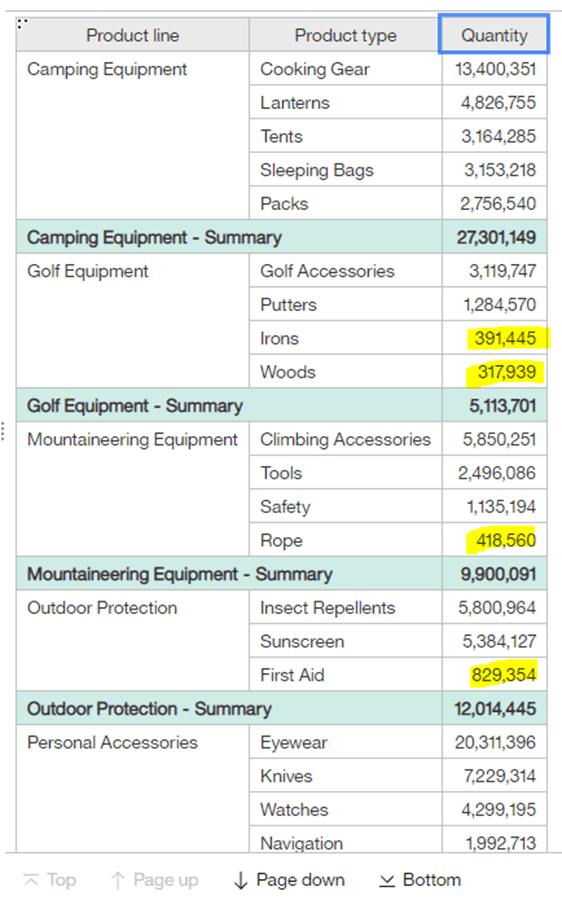Click the Top navigation link
This screenshot has height=900, width=562.
61,879
